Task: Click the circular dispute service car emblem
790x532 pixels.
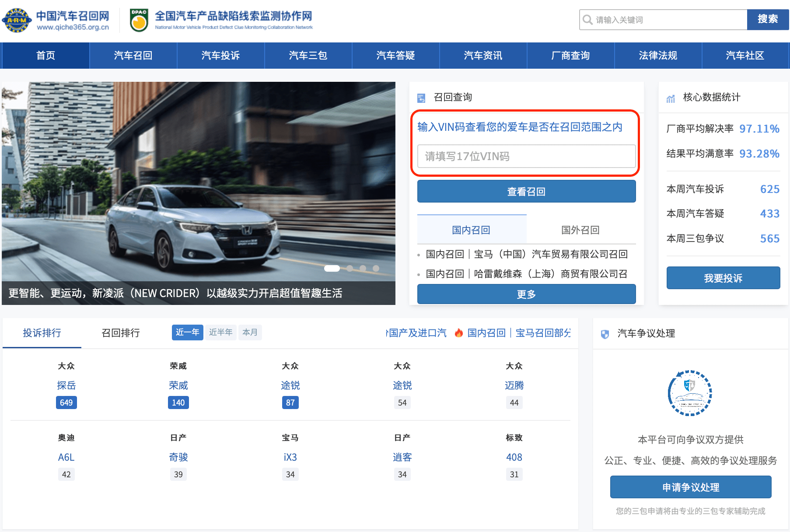Action: [x=690, y=393]
